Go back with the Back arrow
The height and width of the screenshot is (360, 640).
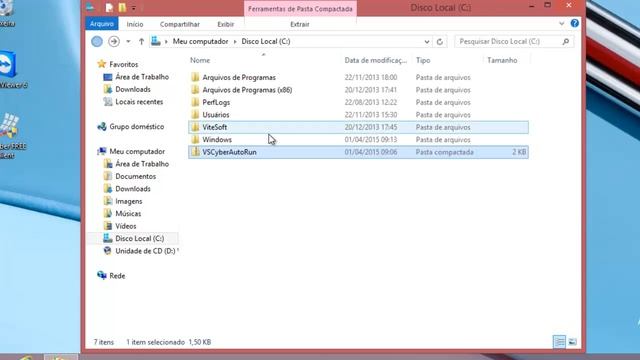97,41
